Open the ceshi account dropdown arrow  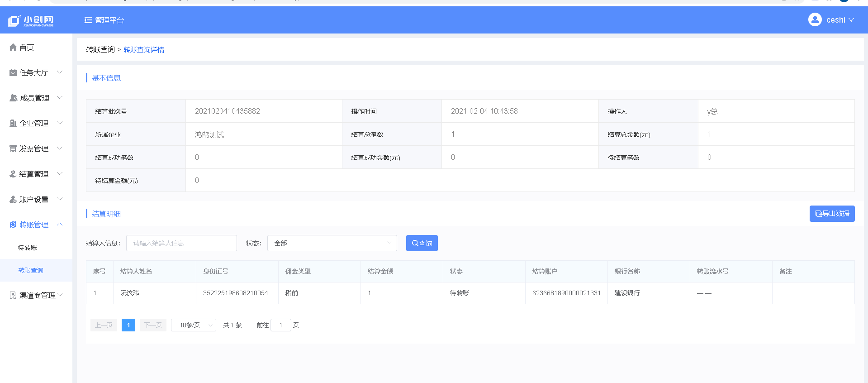851,20
